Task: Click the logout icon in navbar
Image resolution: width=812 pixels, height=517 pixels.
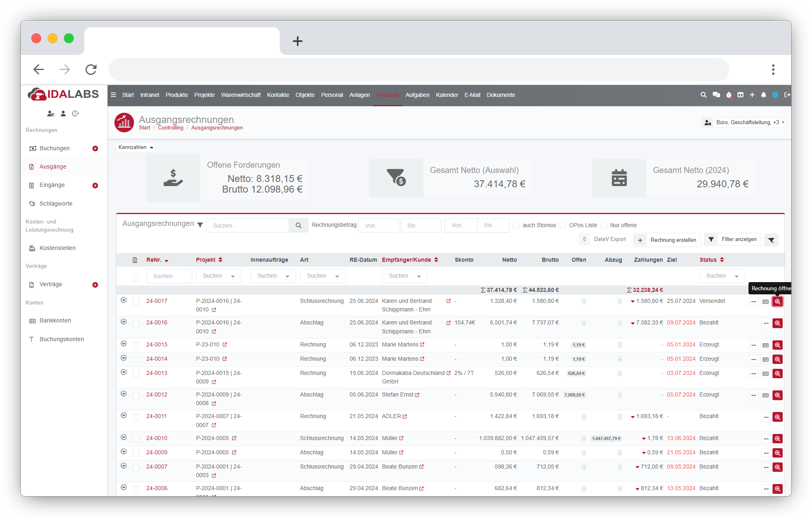Action: coord(787,95)
